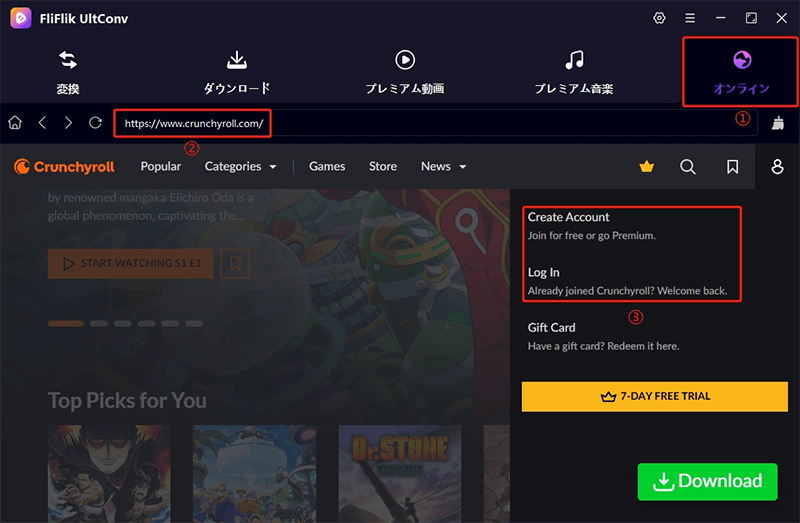
Task: Open the second Top Picks thumbnail
Action: [x=255, y=474]
